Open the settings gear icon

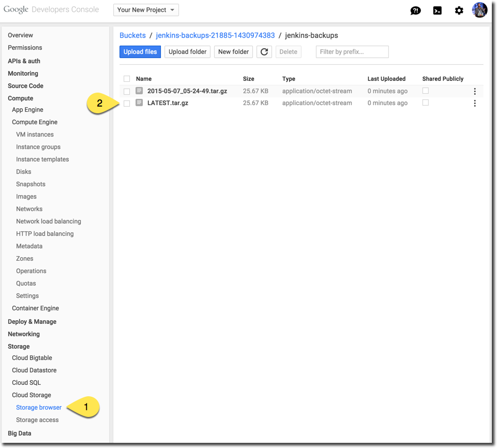tap(459, 10)
